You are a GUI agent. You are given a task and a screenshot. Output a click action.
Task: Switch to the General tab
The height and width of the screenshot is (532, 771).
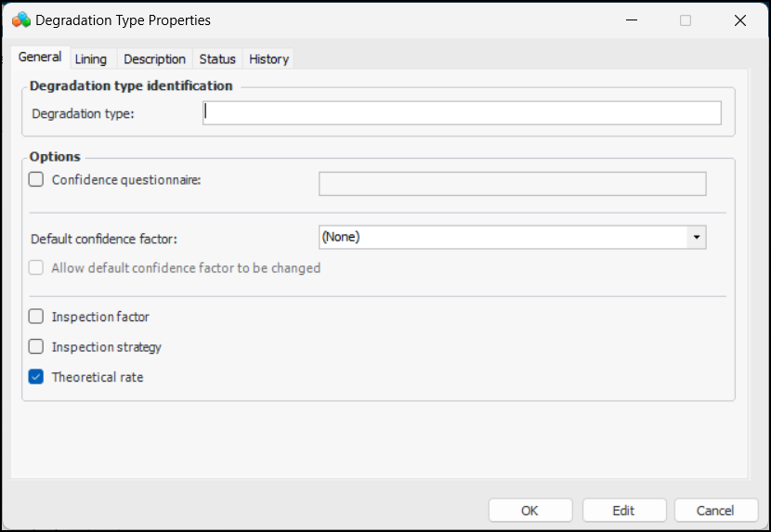tap(40, 58)
